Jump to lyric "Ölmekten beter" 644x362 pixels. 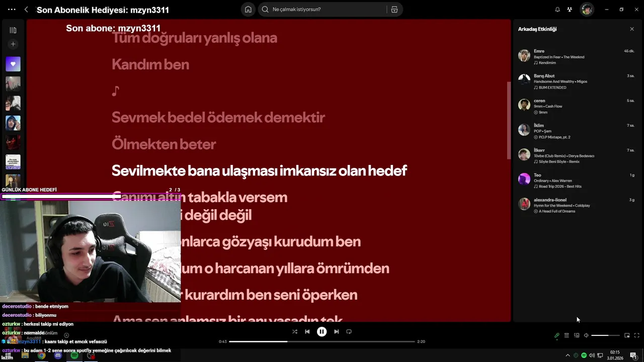pos(164,144)
